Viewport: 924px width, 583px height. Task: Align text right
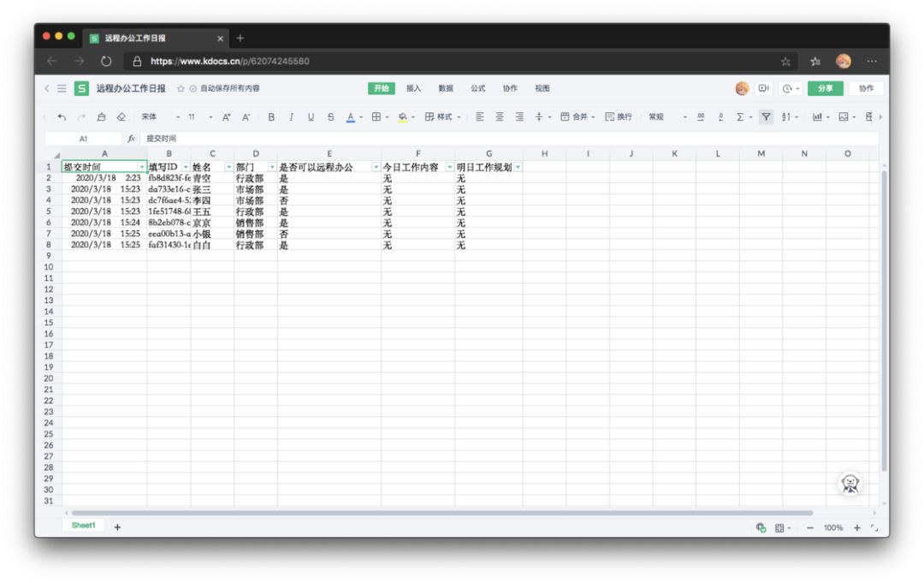[519, 116]
